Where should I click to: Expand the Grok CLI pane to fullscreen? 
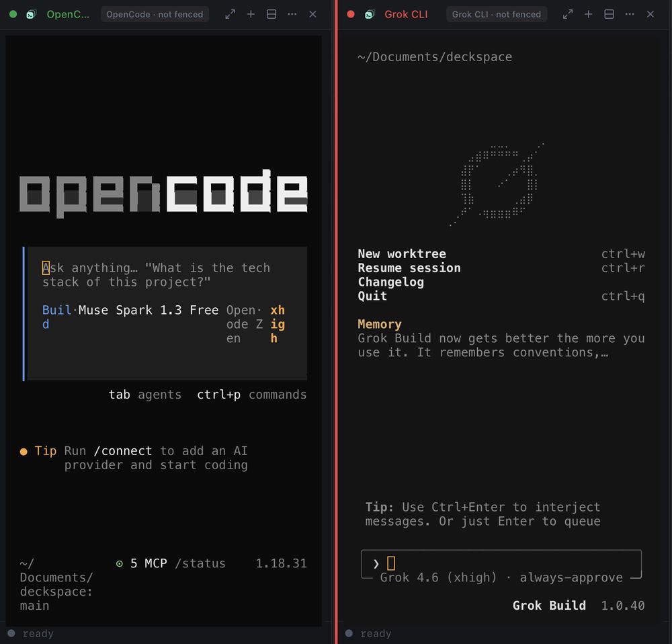point(568,14)
